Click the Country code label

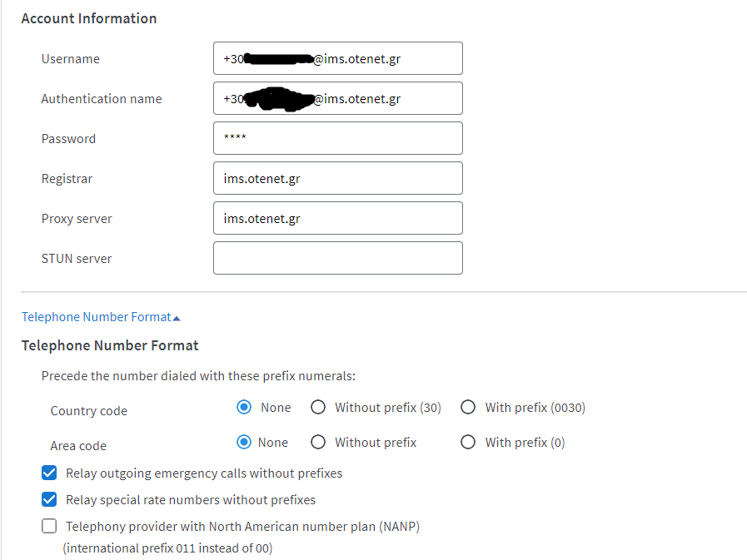click(x=88, y=411)
